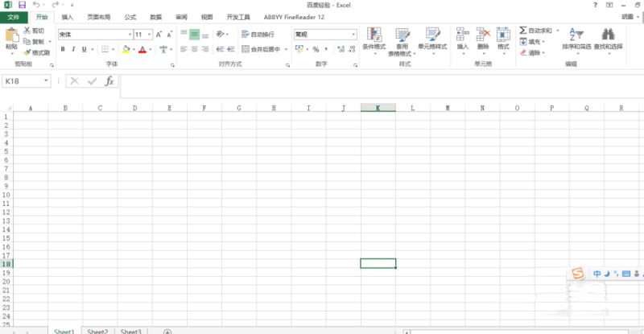Open Format as Table gallery
644x334 pixels.
[402, 42]
